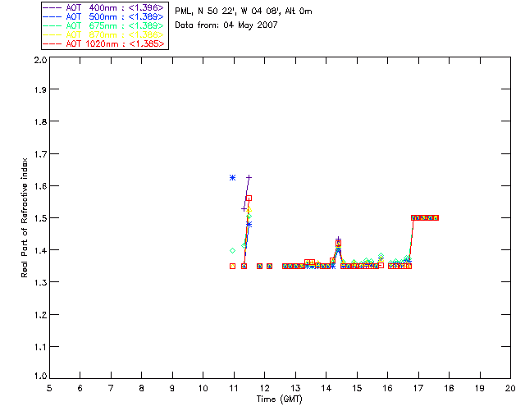
Task: Click the x-axis label 12
Action: coord(264,388)
